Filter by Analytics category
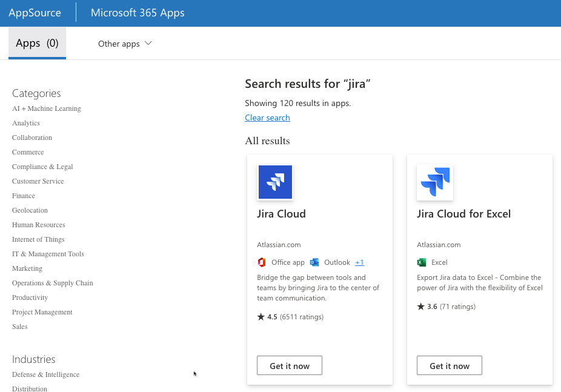Image resolution: width=561 pixels, height=392 pixels. click(x=26, y=123)
